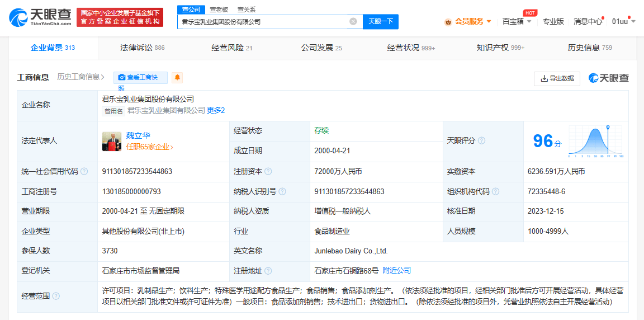The image size is (644, 320).
Task: Expand 任职65家企业 list
Action: [149, 147]
